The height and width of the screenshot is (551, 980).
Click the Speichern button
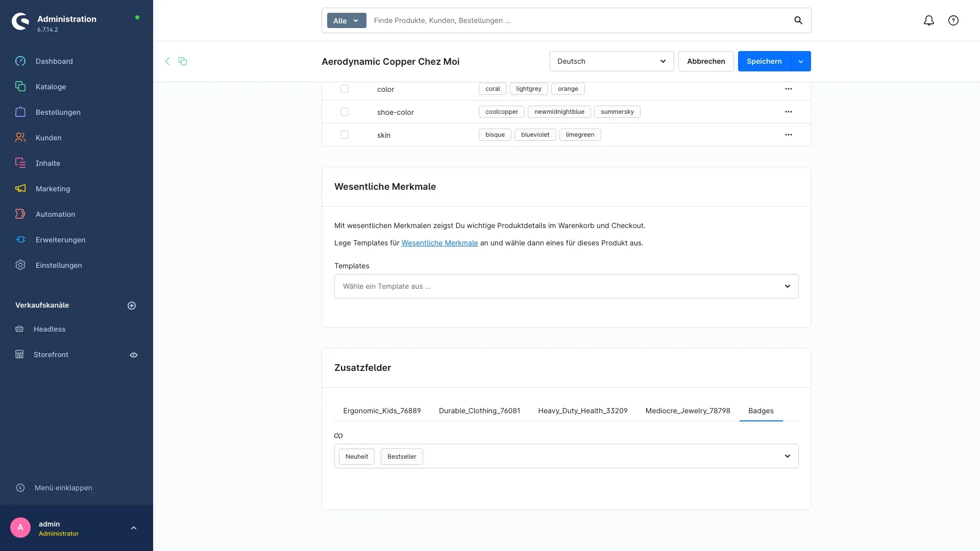tap(764, 61)
